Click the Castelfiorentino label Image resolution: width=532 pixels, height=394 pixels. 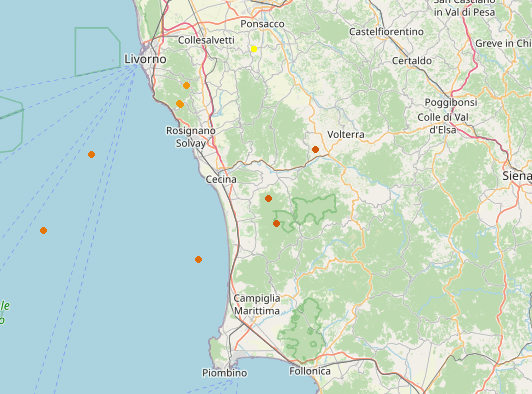[386, 32]
